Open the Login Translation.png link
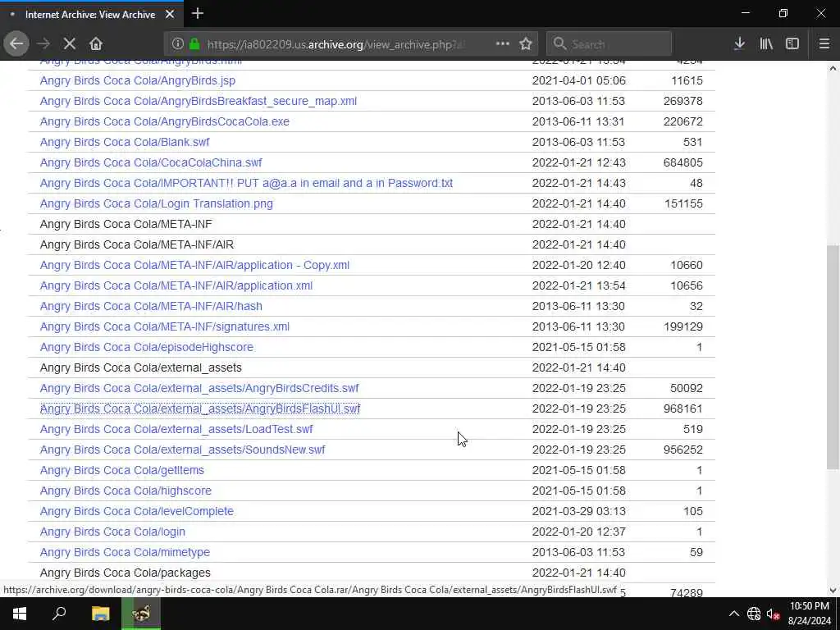840x630 pixels. [x=157, y=203]
